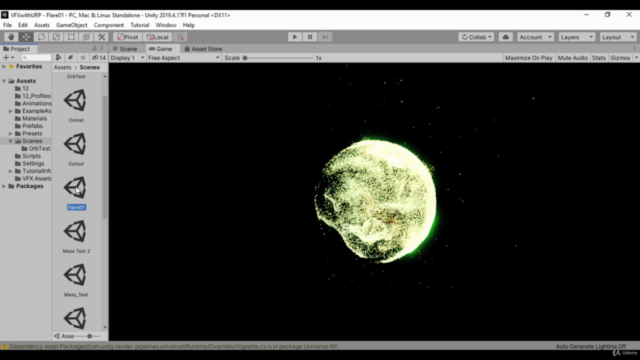This screenshot has width=640, height=360.
Task: Open the Project panel options menu
Action: pyautogui.click(x=102, y=49)
